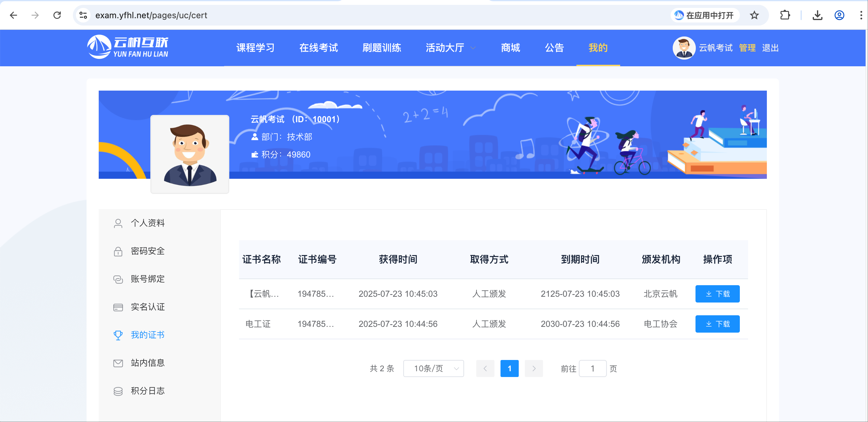The width and height of the screenshot is (868, 422).
Task: Click the 获得时间 column header
Action: pyautogui.click(x=398, y=259)
